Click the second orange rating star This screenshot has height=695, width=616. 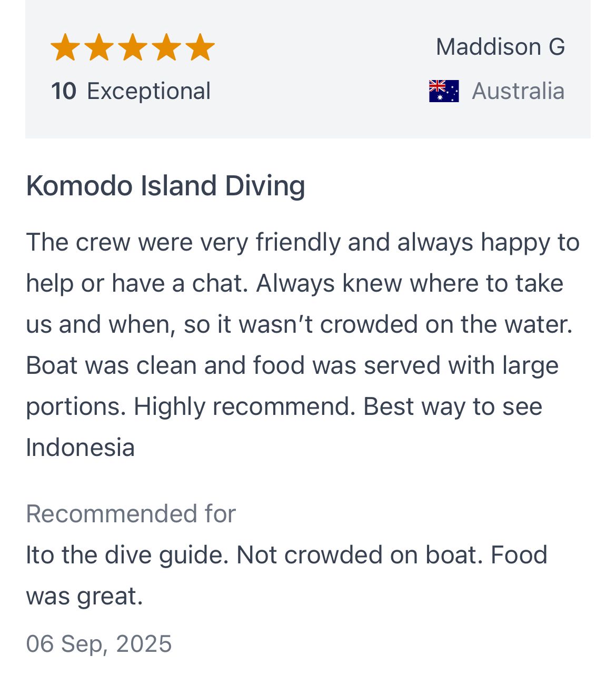coord(99,47)
